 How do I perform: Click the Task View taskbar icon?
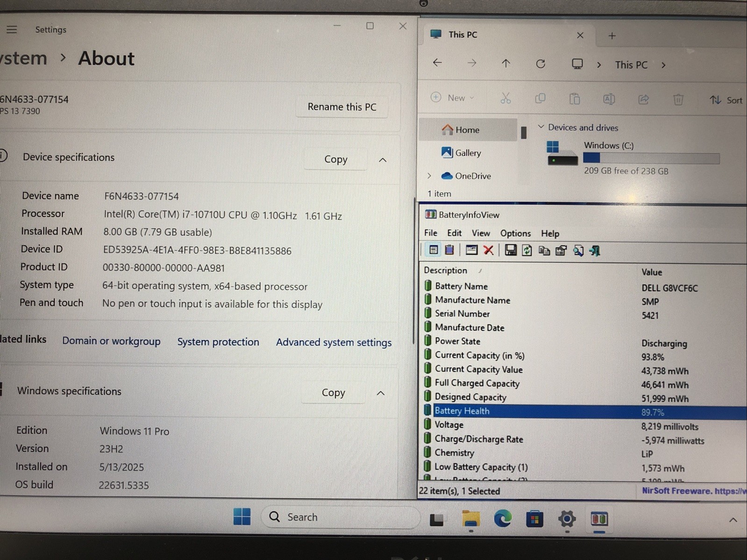tap(436, 519)
